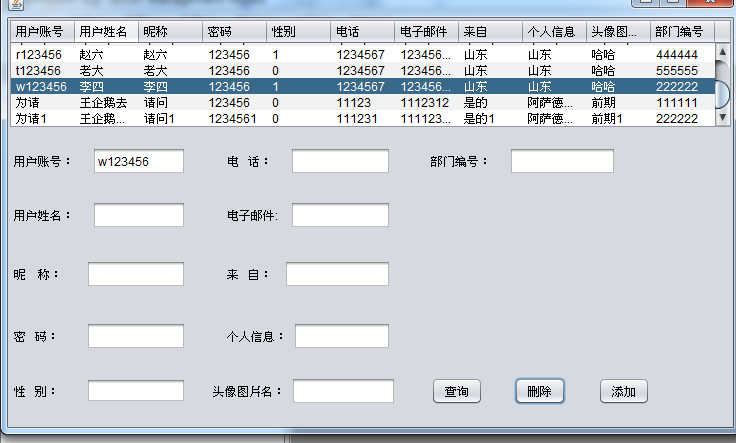Click the 电子邮件 column header
Viewport: 736px width, 443px height.
pos(426,32)
